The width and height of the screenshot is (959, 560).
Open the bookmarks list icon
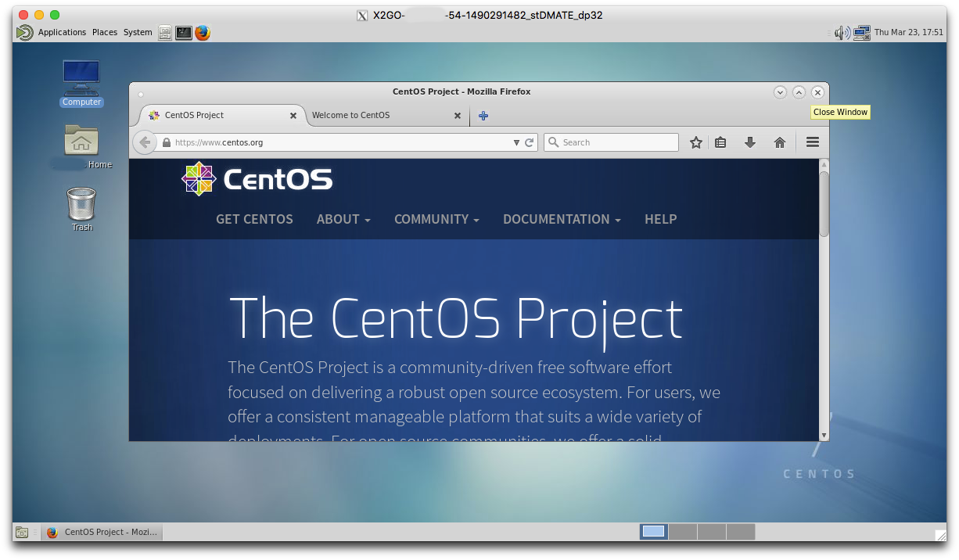[x=720, y=142]
